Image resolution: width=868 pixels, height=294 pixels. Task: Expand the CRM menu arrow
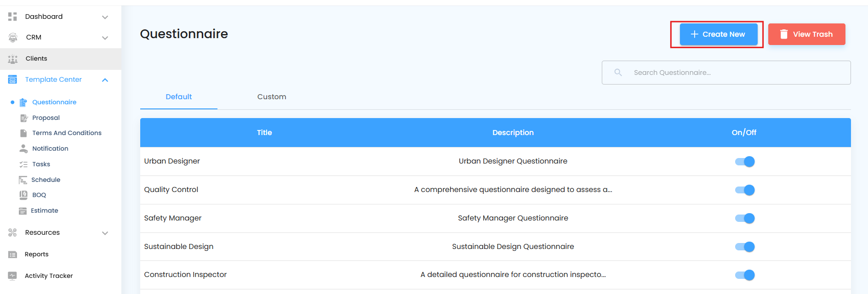(x=105, y=38)
